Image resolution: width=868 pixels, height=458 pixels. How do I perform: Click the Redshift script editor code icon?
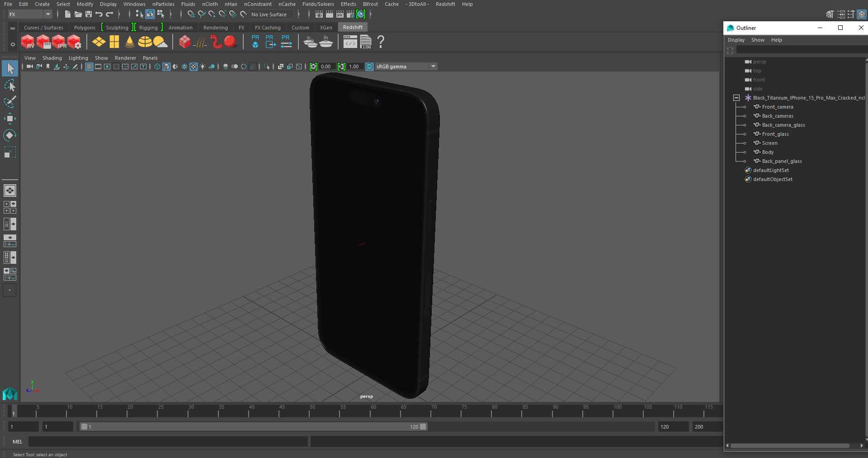(x=350, y=42)
